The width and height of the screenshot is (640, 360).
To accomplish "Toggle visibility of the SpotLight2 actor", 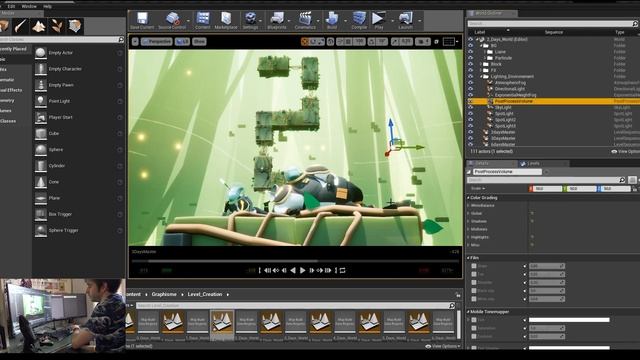I will 471,120.
